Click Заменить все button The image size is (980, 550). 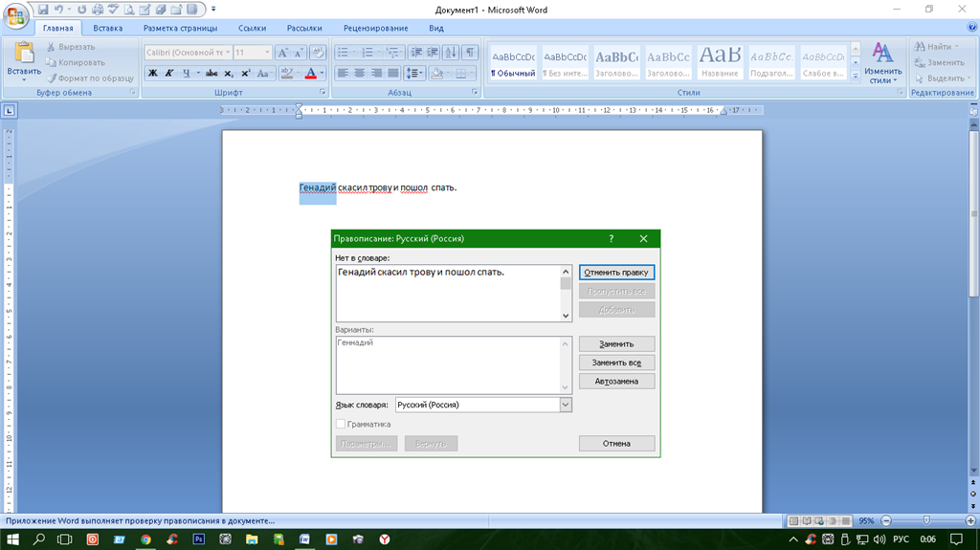pos(616,363)
